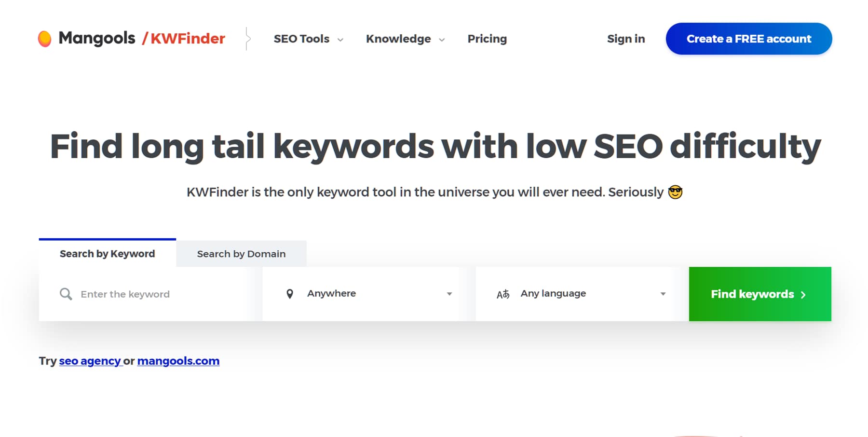
Task: Click the location pin icon
Action: pyautogui.click(x=290, y=294)
